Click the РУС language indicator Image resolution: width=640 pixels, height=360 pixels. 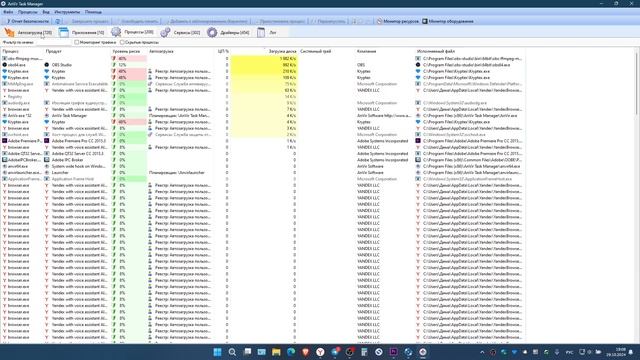pyautogui.click(x=569, y=352)
